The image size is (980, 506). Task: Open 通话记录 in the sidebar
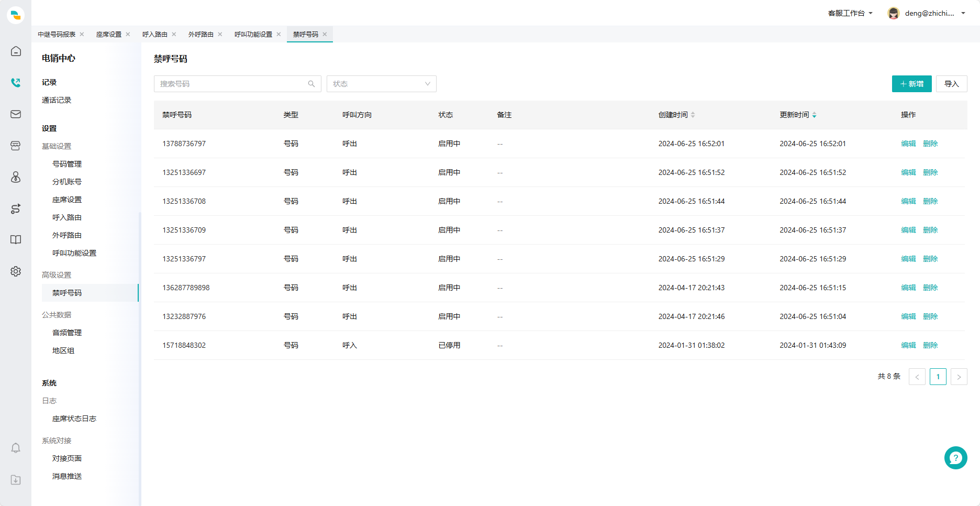57,100
